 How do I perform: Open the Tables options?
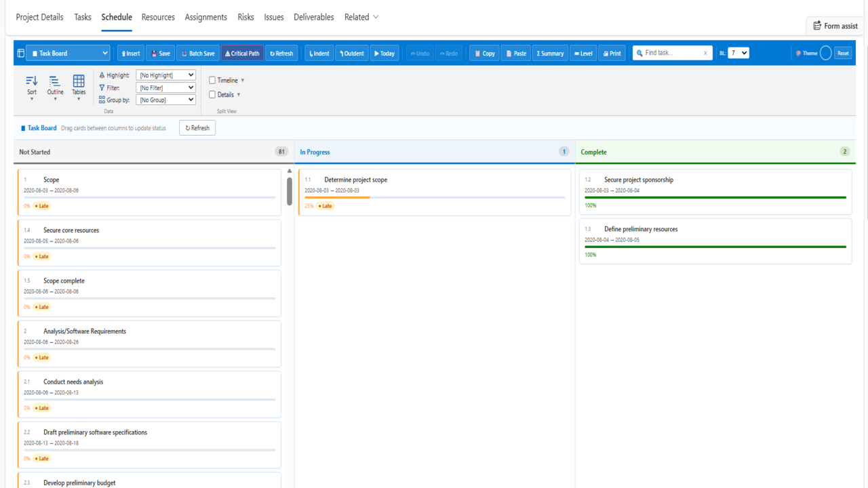(79, 87)
